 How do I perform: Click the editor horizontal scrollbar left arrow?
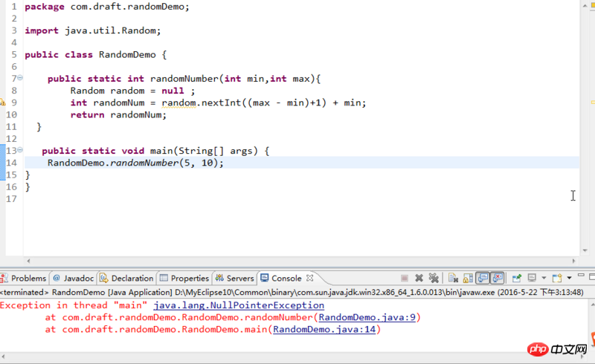[x=28, y=261]
